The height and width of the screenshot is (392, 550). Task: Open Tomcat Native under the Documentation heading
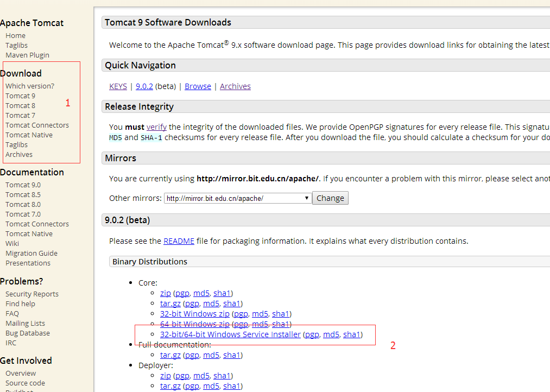pyautogui.click(x=29, y=234)
